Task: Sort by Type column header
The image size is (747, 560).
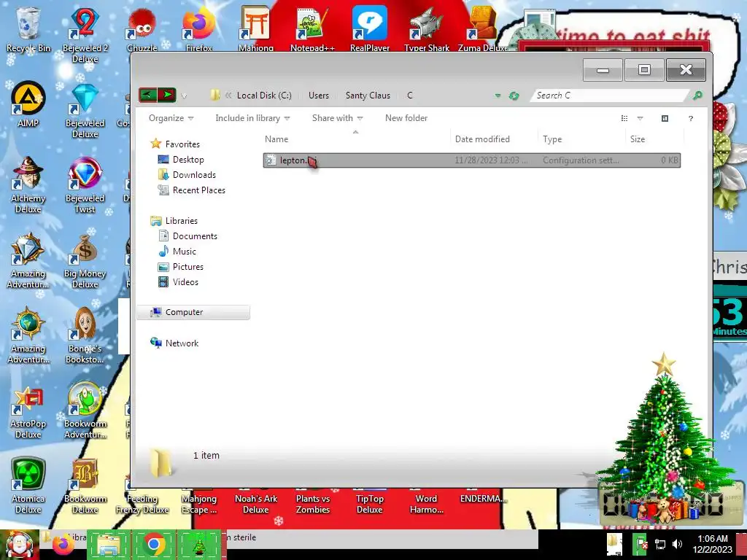Action: (581, 139)
